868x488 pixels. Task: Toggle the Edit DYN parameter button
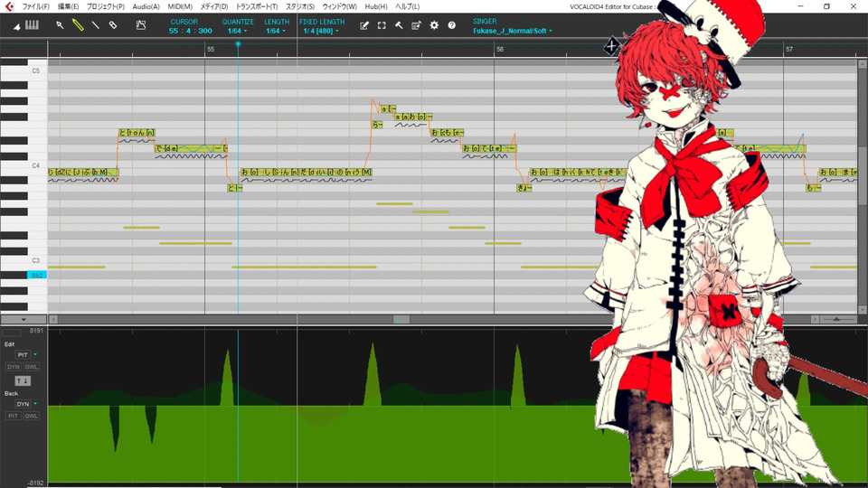pos(14,367)
